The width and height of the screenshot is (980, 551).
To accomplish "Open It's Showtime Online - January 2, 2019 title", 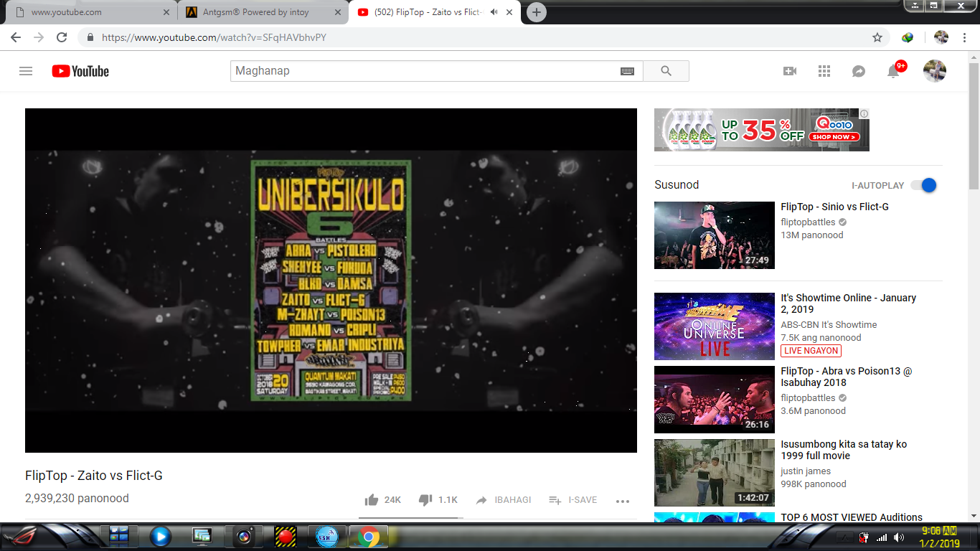I will point(849,303).
